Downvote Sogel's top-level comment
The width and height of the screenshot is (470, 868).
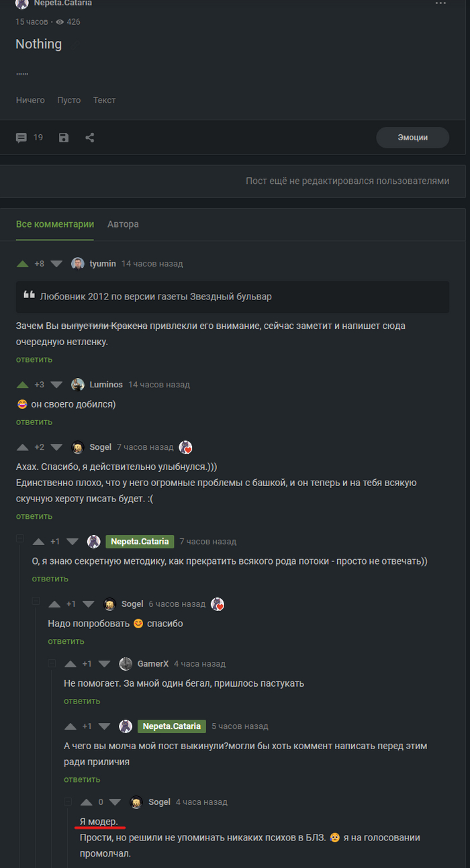click(56, 448)
